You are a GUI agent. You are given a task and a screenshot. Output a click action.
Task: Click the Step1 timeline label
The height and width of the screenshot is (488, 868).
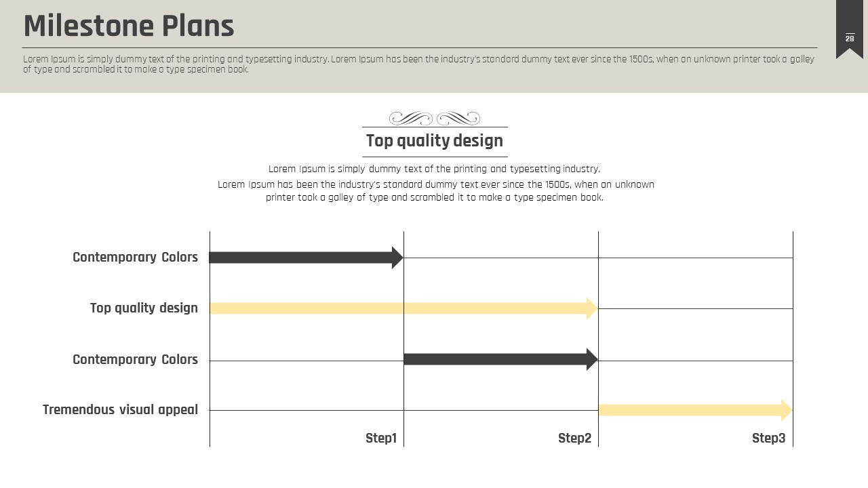[x=381, y=438]
